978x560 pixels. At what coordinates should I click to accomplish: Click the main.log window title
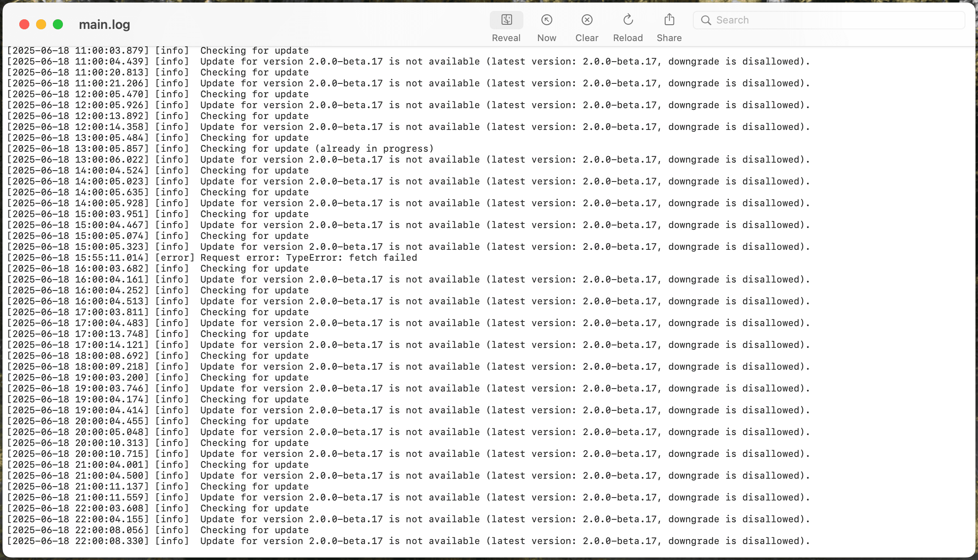(104, 24)
